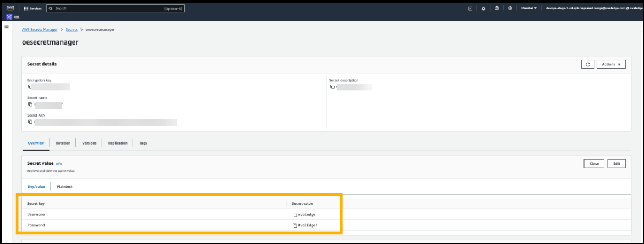The width and height of the screenshot is (644, 244).
Task: Click the refresh button in Secret details
Action: coord(588,64)
